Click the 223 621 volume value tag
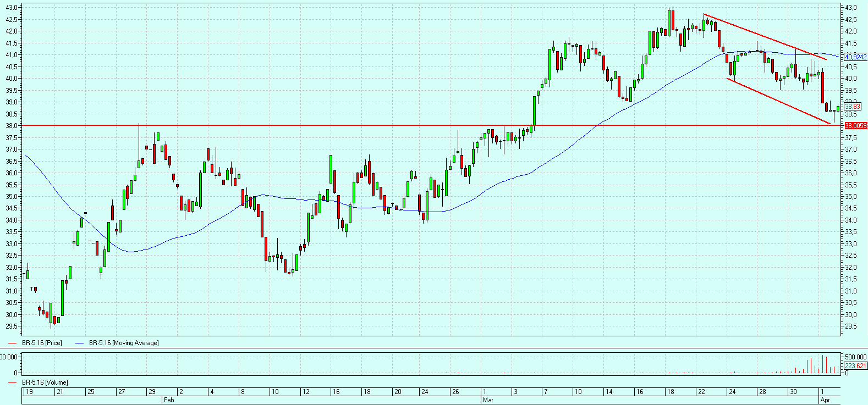Screen dimensions: 868x405 [855, 366]
